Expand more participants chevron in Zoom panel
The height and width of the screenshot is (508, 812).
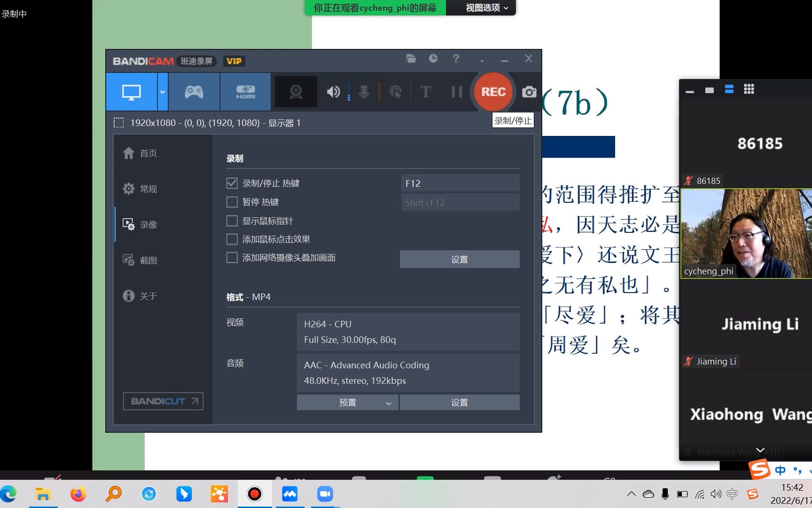[760, 450]
